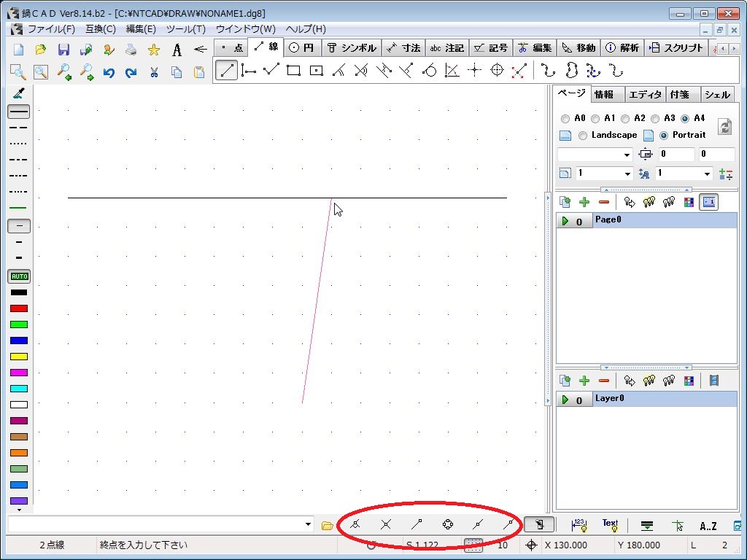Screen dimensions: 747x560
Task: Click the Text lightbulb icon
Action: click(611, 525)
